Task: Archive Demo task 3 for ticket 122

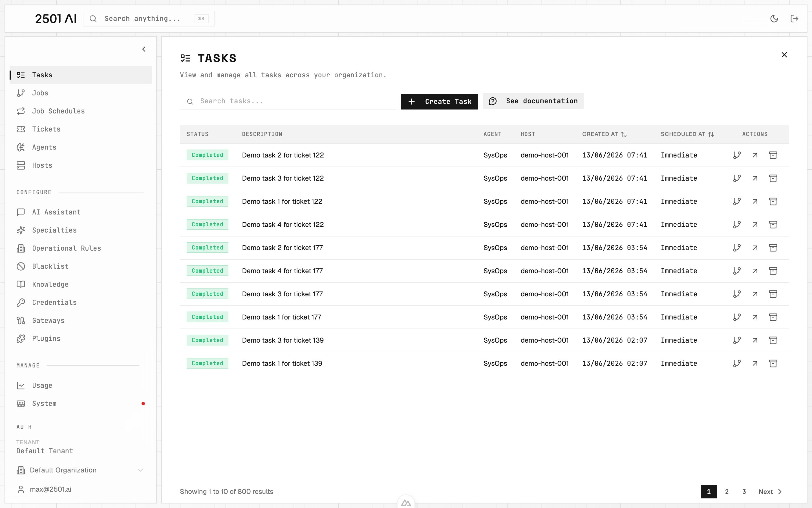Action: (773, 178)
